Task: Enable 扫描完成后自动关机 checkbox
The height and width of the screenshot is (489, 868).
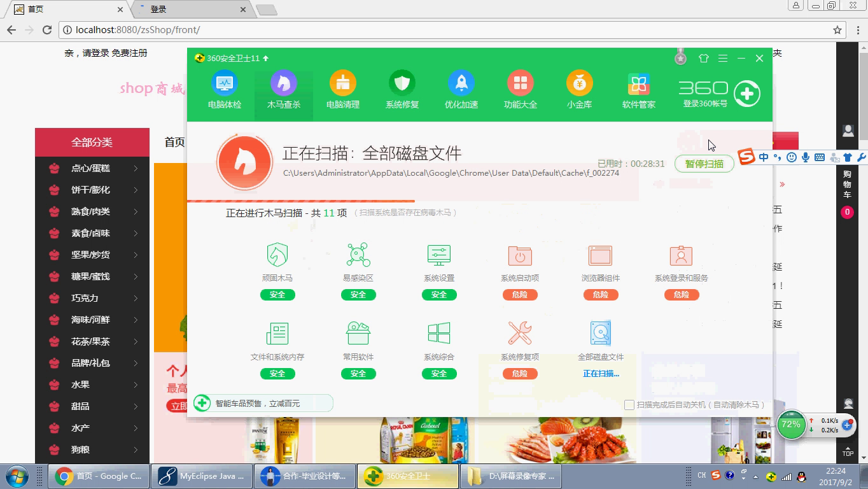Action: click(629, 404)
